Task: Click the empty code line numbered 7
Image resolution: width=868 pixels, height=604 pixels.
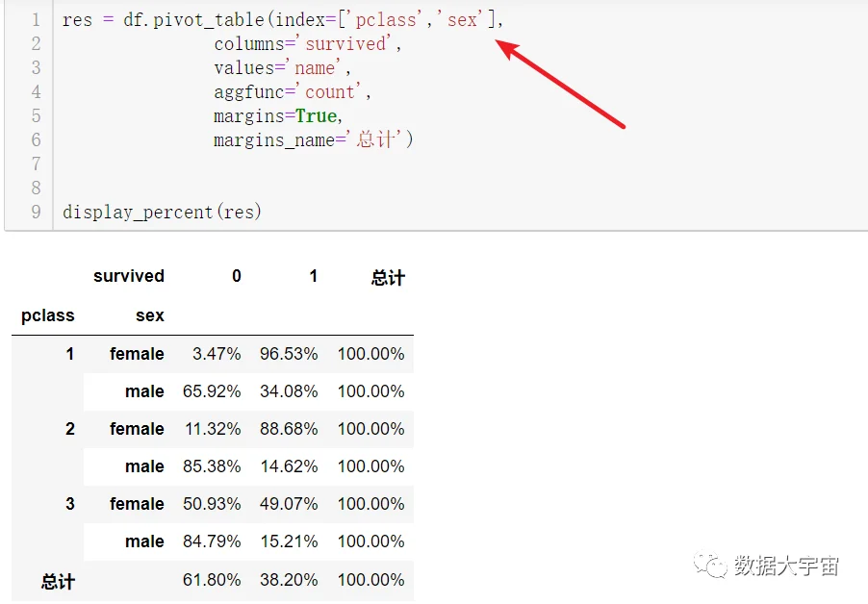Action: click(x=36, y=164)
